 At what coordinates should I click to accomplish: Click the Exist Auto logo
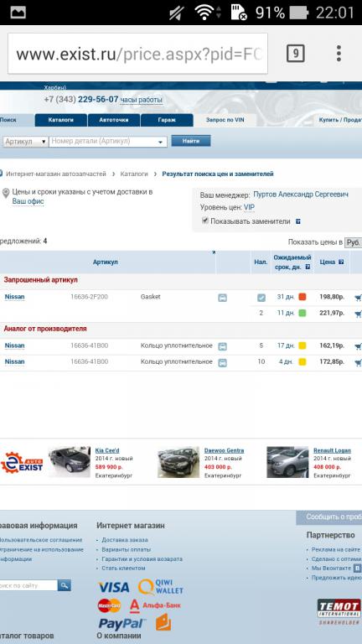point(22,462)
